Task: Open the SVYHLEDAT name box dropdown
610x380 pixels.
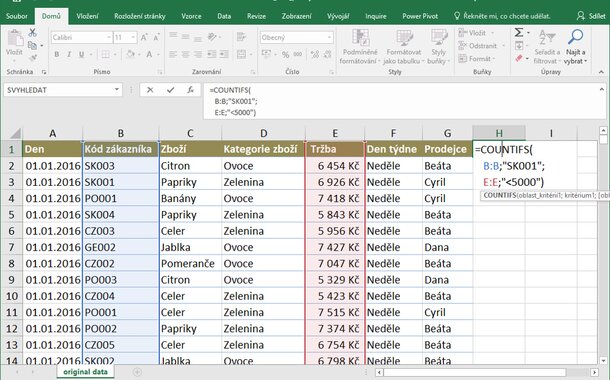Action: [x=116, y=90]
